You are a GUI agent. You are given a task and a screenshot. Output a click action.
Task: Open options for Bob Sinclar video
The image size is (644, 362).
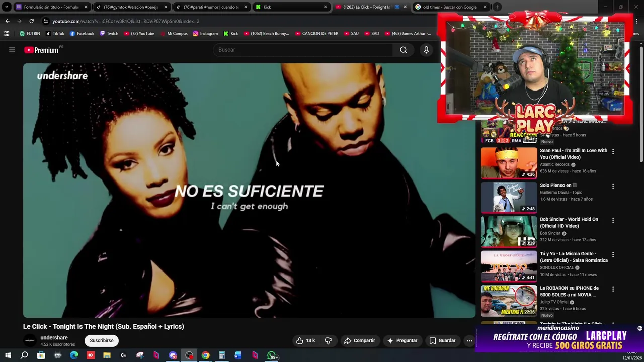pyautogui.click(x=613, y=220)
